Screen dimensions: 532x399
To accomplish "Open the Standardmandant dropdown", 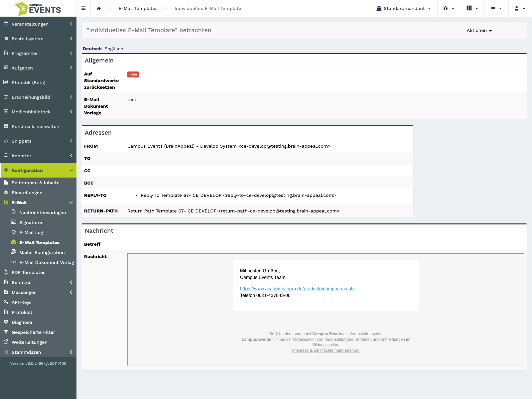I will 404,8.
